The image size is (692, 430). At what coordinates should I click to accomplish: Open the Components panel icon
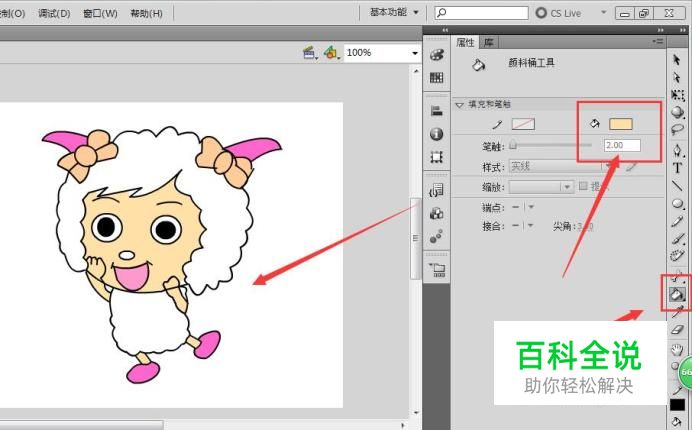coord(436,214)
